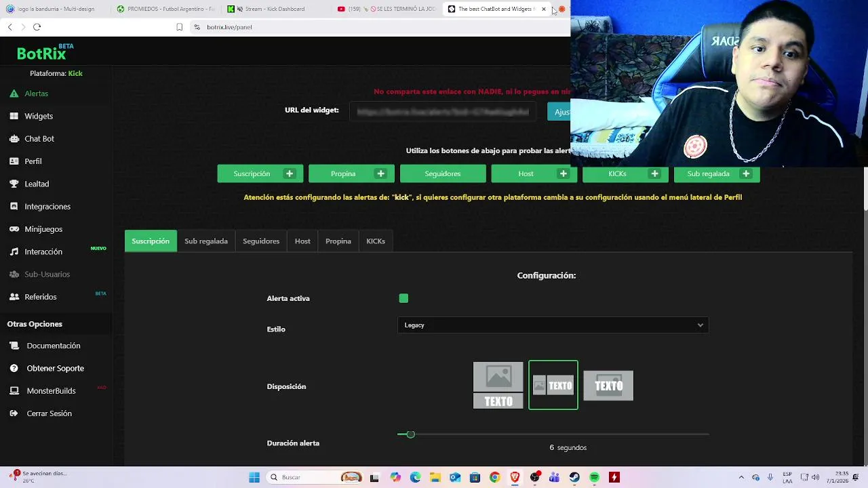Open Lealtad trophy icon
868x488 pixels.
[x=14, y=184]
